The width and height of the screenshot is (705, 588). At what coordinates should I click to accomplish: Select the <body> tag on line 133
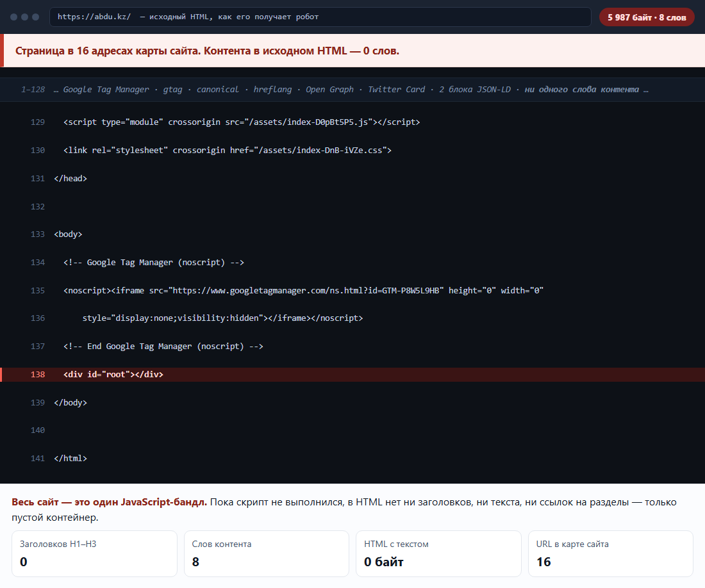point(68,234)
